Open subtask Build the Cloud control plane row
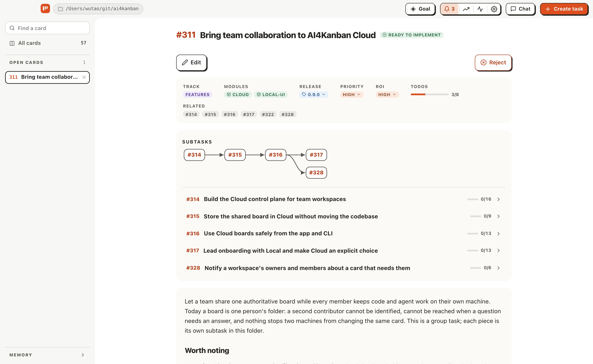This screenshot has width=593, height=364. coord(344,199)
